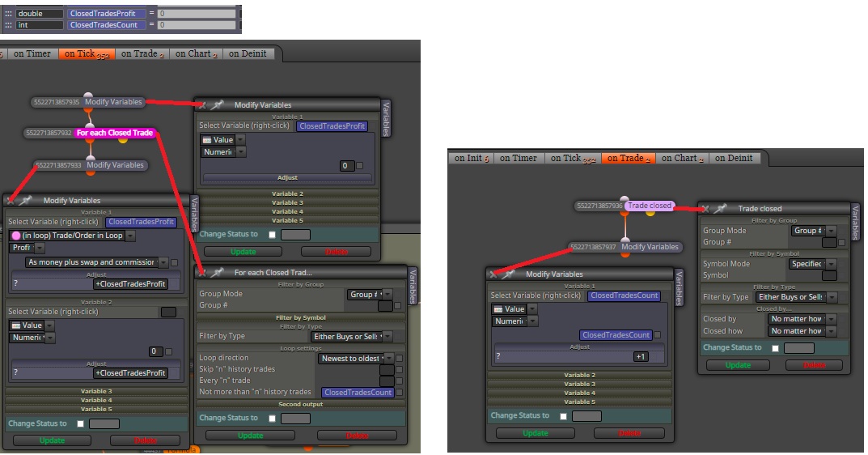Click Change Status to color field in Trade closed panel
Screen dimensions: 868x455
pyautogui.click(x=798, y=348)
